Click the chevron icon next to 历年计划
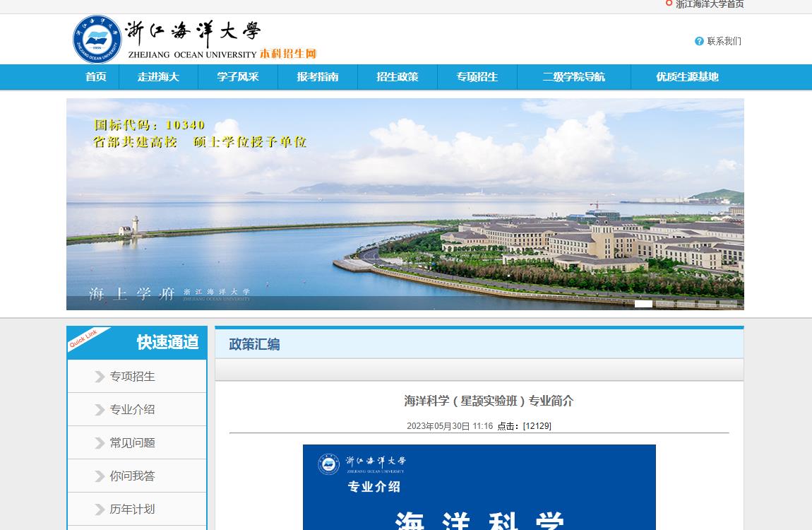 100,510
